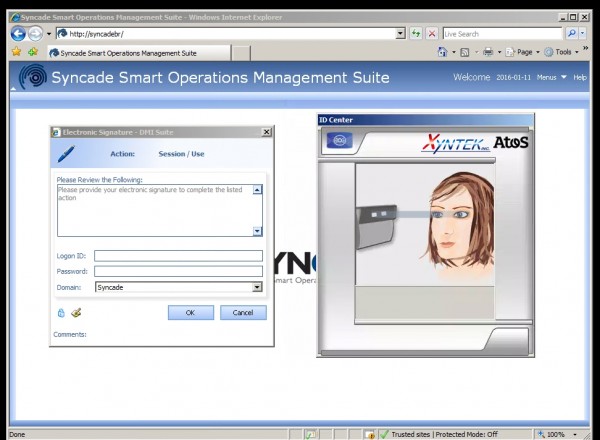Open the Menus dropdown in header
This screenshot has width=600, height=440.
(x=551, y=77)
